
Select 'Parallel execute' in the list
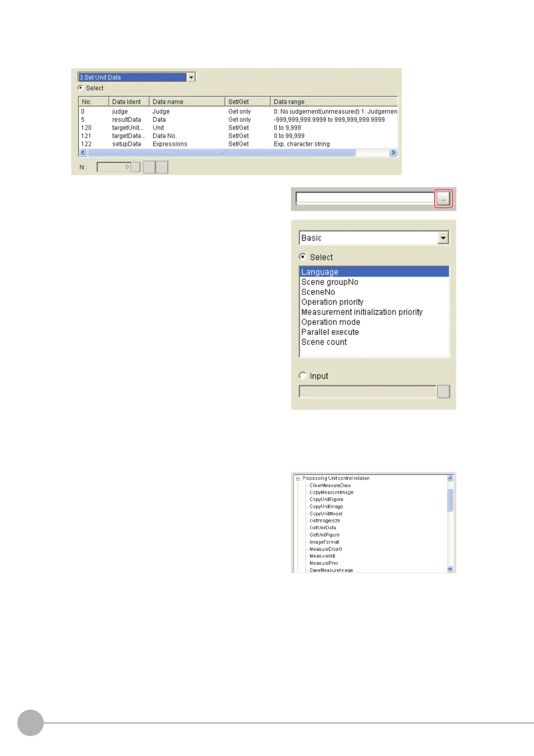374,332
